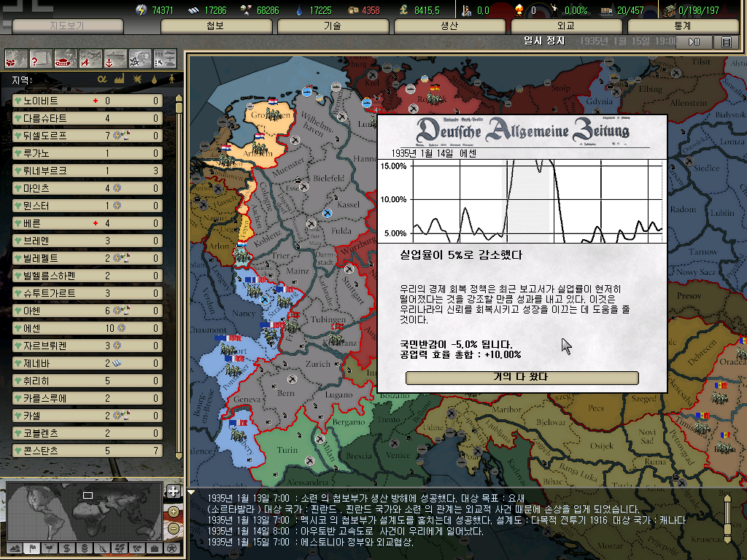Open the help question-mark document icon
This screenshot has width=747, height=560.
click(41, 59)
